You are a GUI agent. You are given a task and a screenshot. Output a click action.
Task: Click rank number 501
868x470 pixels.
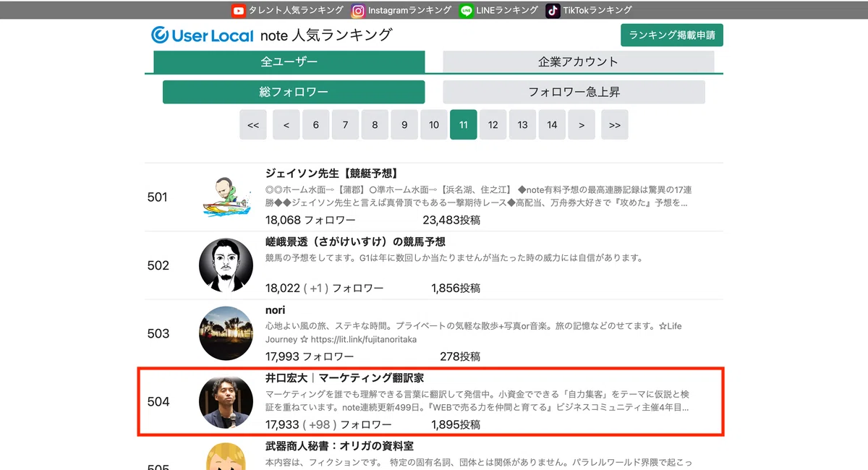coord(158,197)
